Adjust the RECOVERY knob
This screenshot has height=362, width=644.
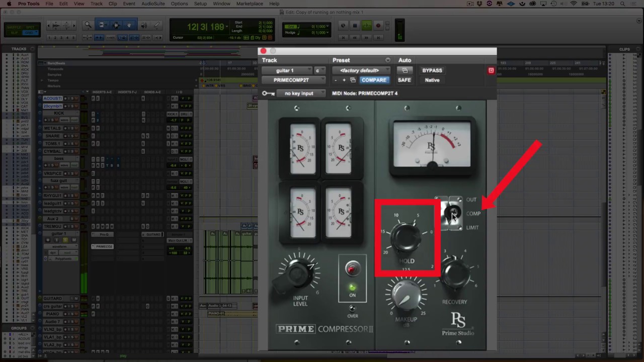pos(456,275)
